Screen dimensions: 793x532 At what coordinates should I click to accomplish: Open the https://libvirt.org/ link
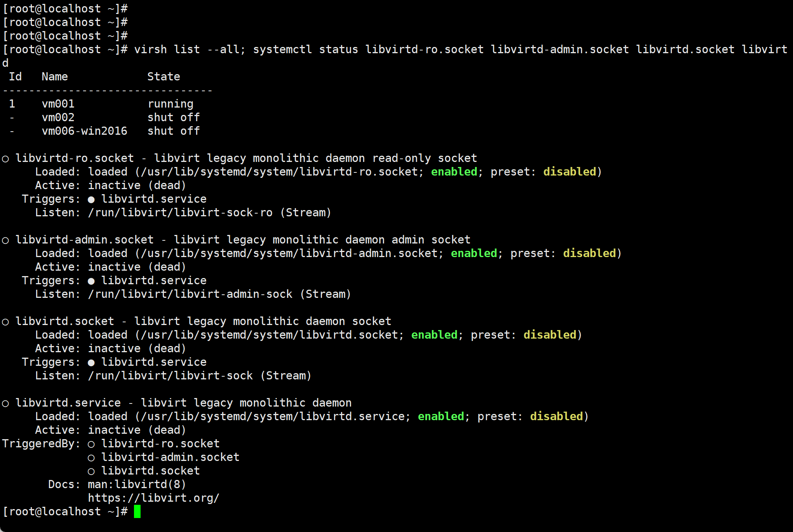click(153, 498)
